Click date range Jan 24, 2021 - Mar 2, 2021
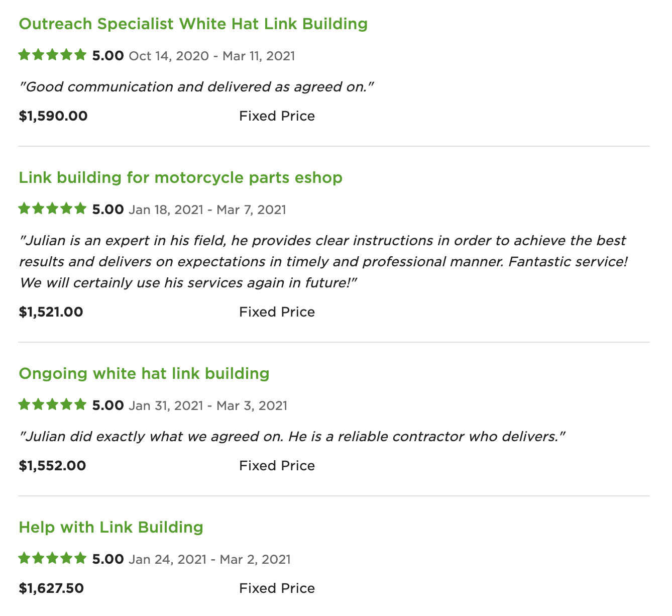 click(210, 559)
